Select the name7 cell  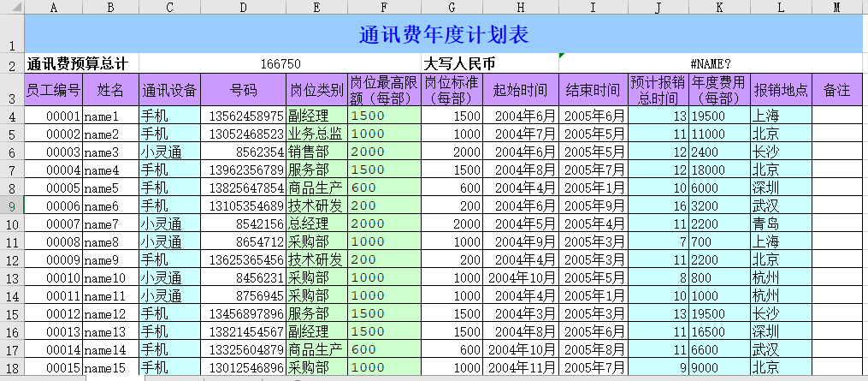click(110, 224)
